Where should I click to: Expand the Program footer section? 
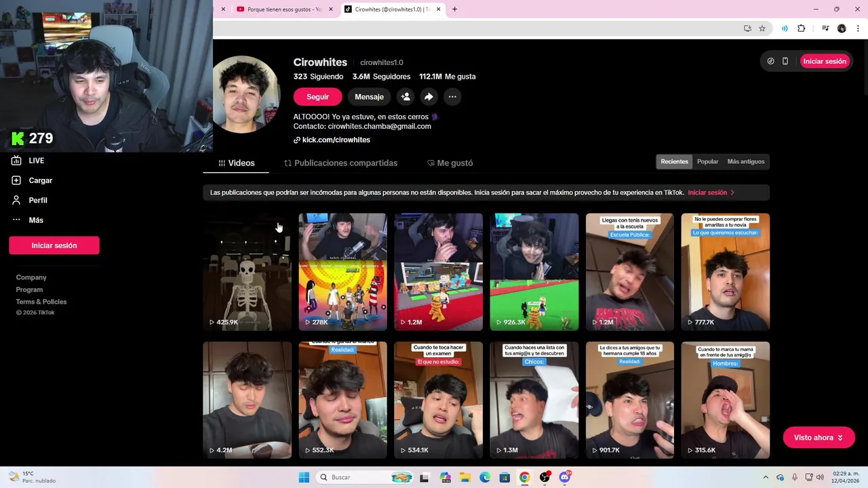tap(29, 289)
